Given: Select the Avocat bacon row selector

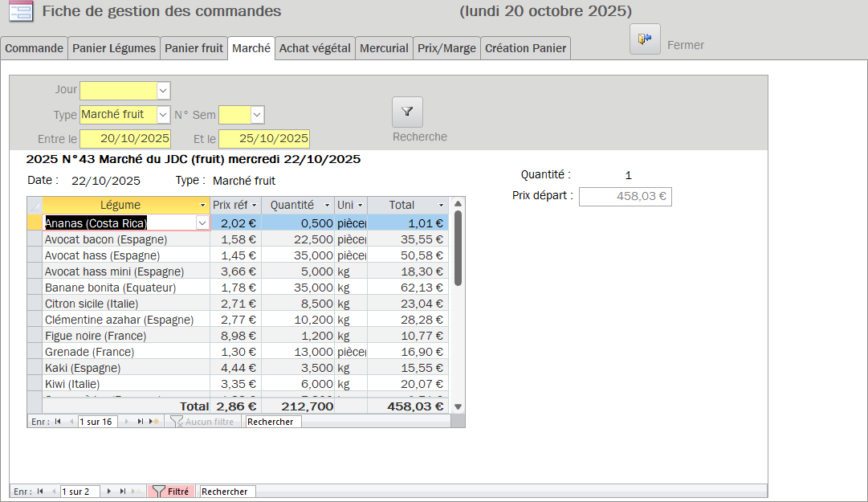Looking at the screenshot, I should [x=35, y=239].
